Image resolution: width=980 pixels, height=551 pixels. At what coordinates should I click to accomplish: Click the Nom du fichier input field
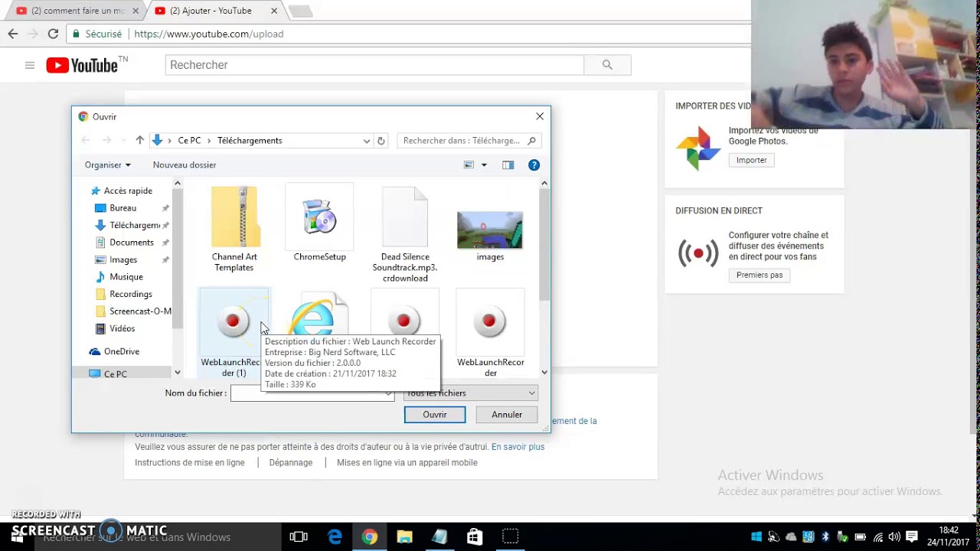pyautogui.click(x=306, y=393)
